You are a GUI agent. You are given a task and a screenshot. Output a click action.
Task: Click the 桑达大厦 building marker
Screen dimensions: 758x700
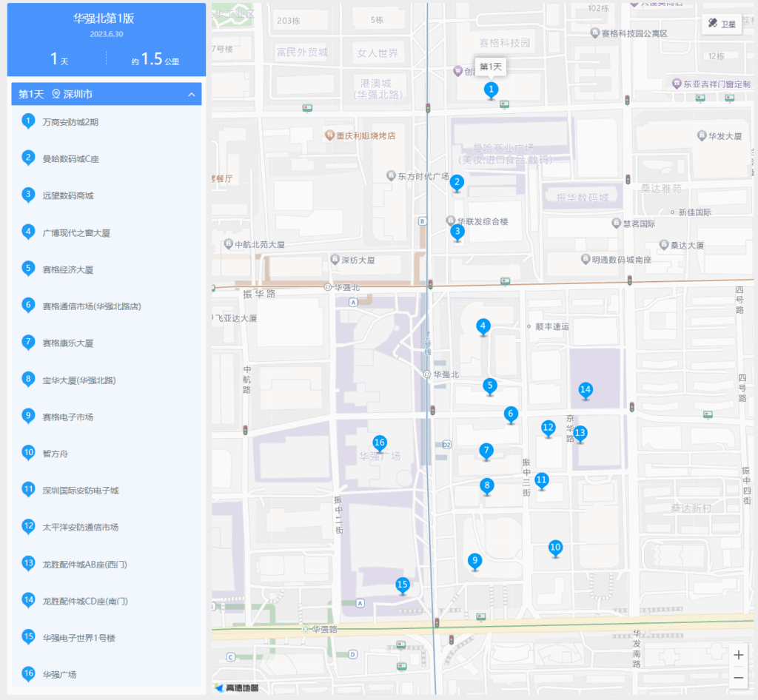(x=664, y=245)
